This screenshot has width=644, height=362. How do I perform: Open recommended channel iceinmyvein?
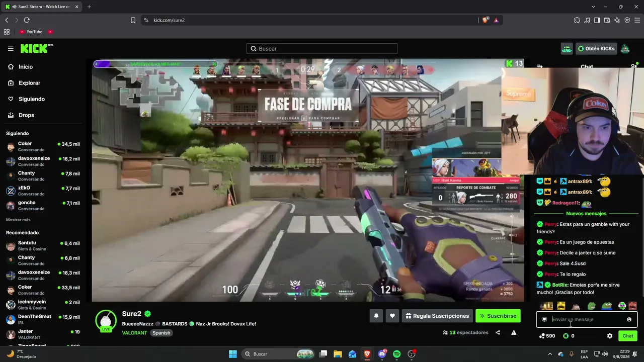click(x=43, y=305)
